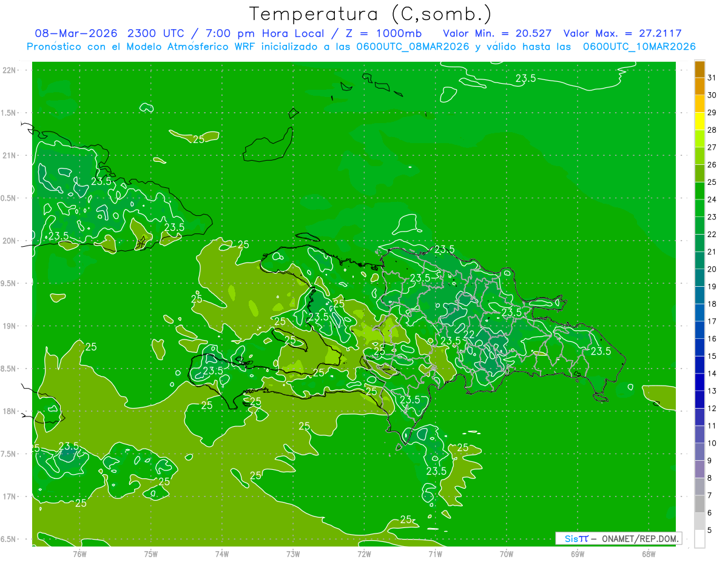Click the teal swatch between 19 and 20
Viewport: 728px width, 562px height.
coord(699,278)
